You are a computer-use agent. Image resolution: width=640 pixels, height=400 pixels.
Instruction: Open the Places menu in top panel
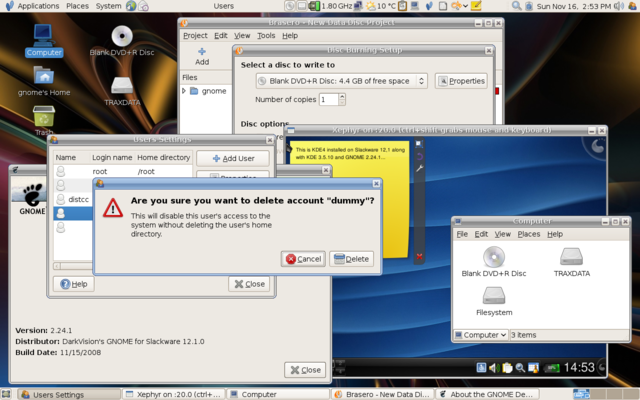coord(78,6)
